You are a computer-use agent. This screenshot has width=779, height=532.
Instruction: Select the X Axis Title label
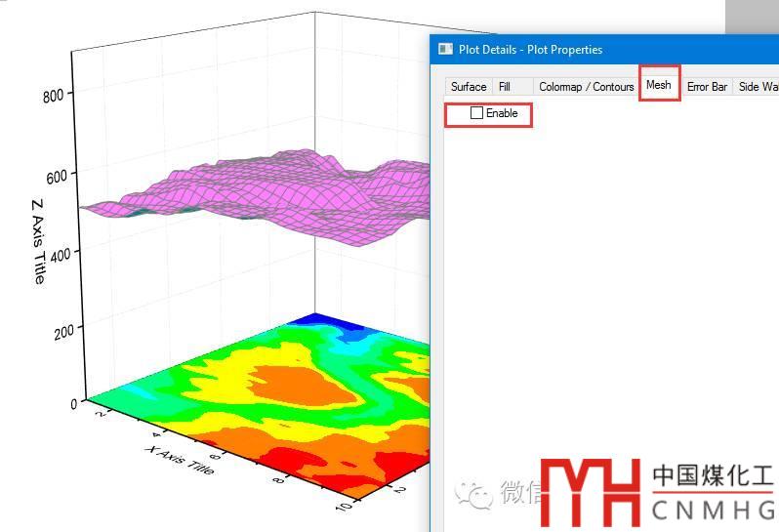(x=179, y=460)
